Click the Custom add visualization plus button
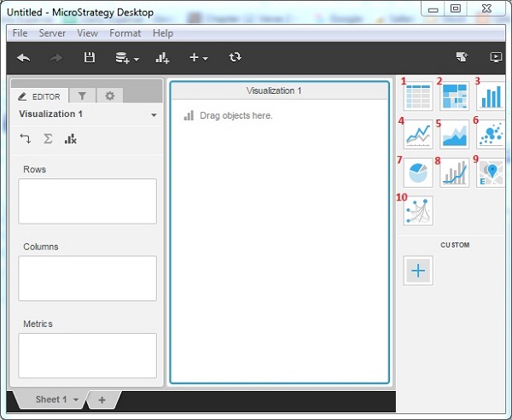 [x=418, y=271]
